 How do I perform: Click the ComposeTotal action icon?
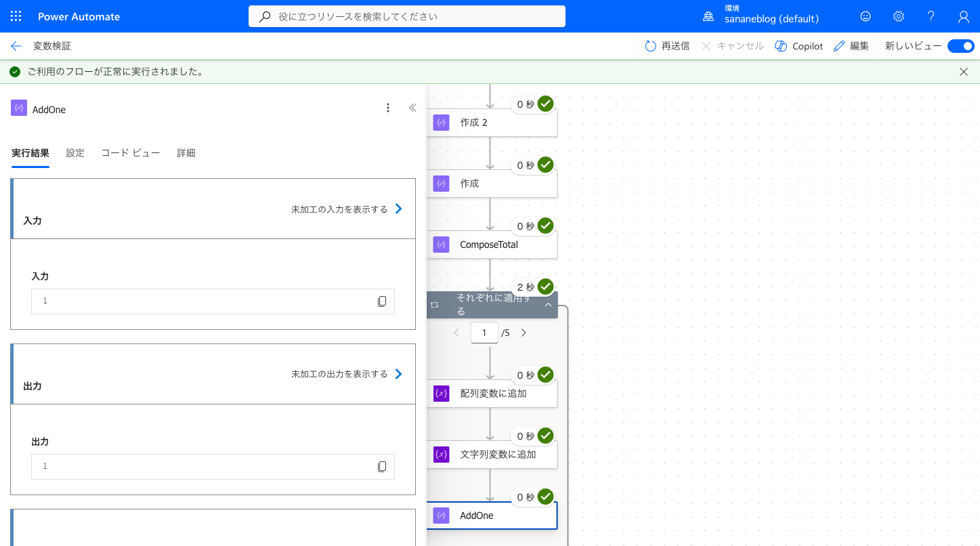[442, 245]
